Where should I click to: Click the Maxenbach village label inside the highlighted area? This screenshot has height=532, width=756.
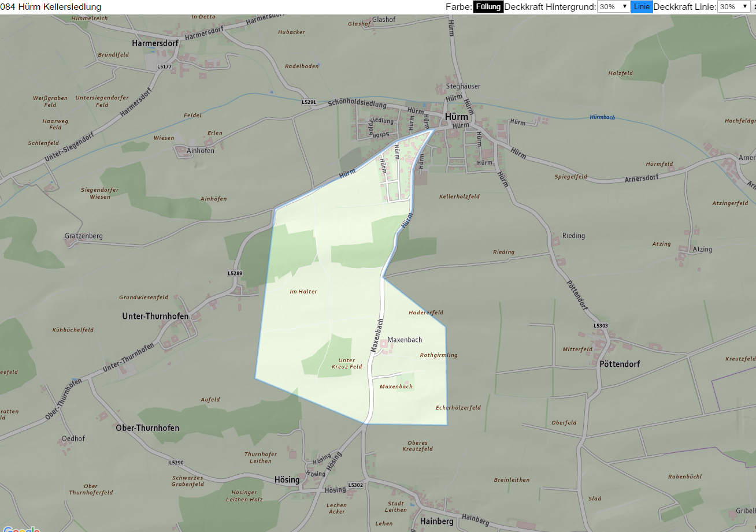pyautogui.click(x=405, y=340)
